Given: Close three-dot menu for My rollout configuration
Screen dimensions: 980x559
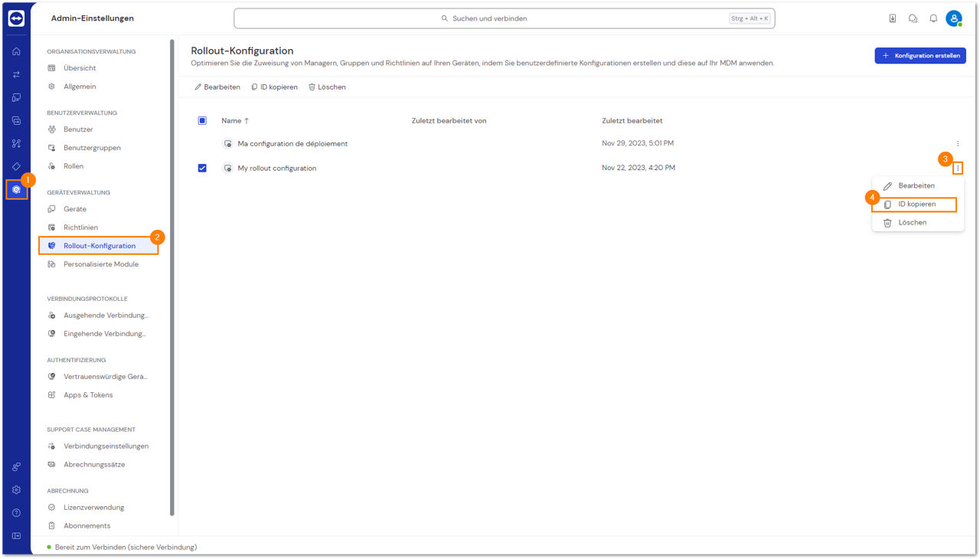Looking at the screenshot, I should [x=958, y=168].
